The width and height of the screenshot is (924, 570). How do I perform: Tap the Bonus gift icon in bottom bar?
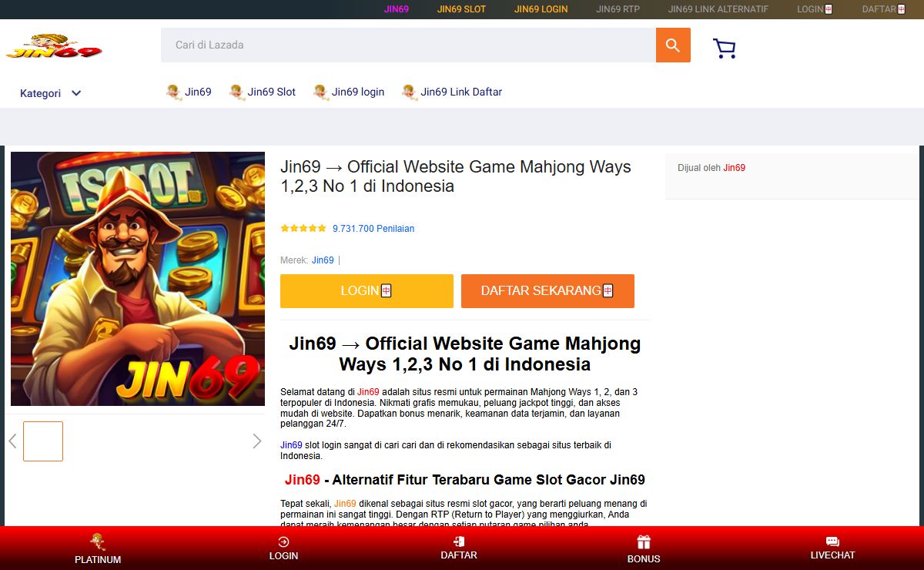click(x=644, y=542)
